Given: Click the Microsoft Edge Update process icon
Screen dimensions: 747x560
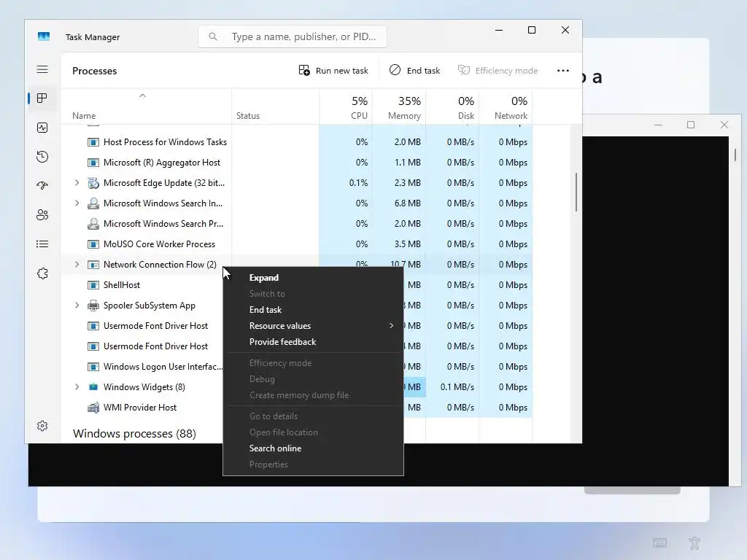Looking at the screenshot, I should [93, 183].
